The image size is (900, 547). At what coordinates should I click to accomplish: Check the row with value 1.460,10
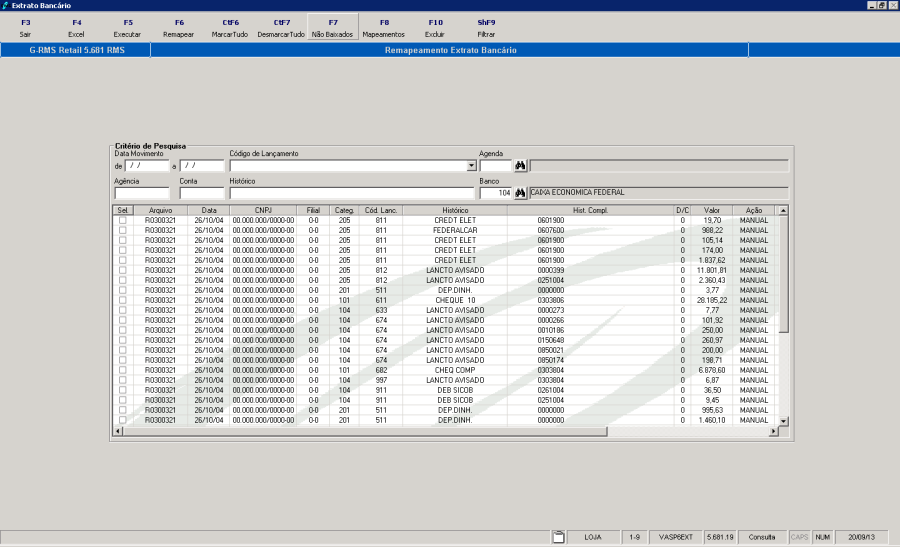(122, 420)
